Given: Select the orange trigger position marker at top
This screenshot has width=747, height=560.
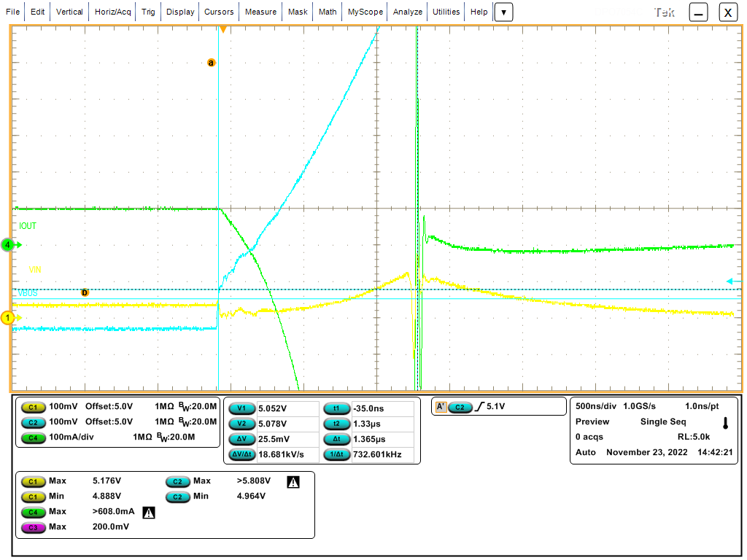Looking at the screenshot, I should (x=223, y=30).
